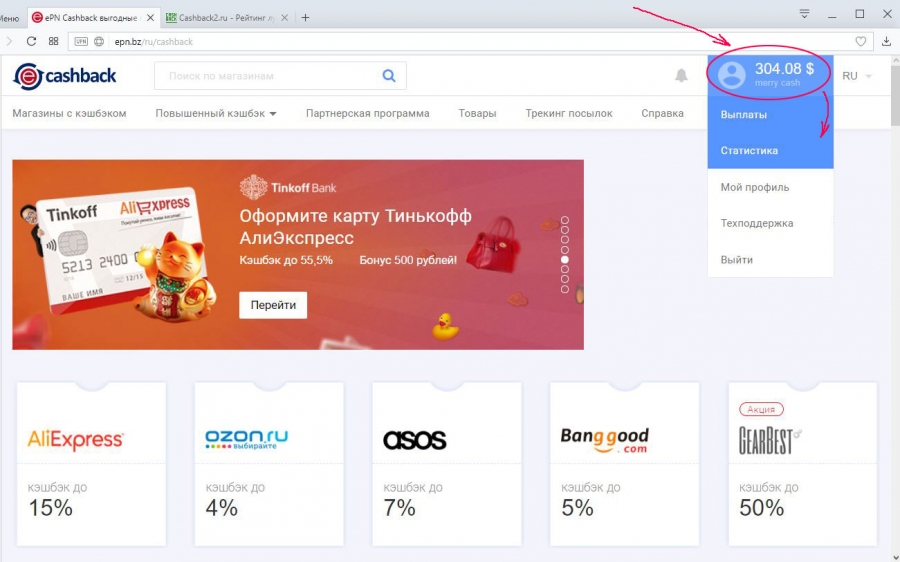Viewport: 900px width, 562px height.
Task: Select the sixth banner slide dot
Action: click(x=565, y=269)
